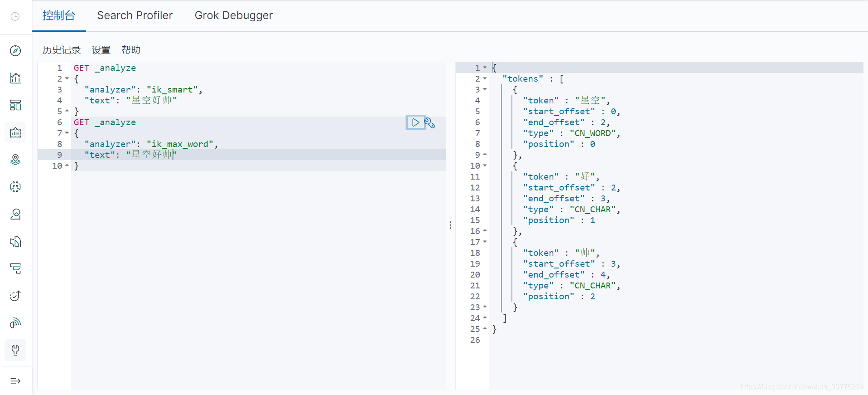868x395 pixels.
Task: Click "CN_WORD" type value in response
Action: coord(593,133)
